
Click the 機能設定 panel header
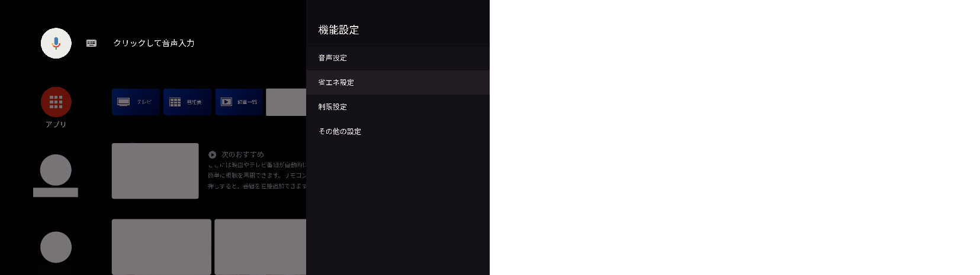(x=339, y=30)
